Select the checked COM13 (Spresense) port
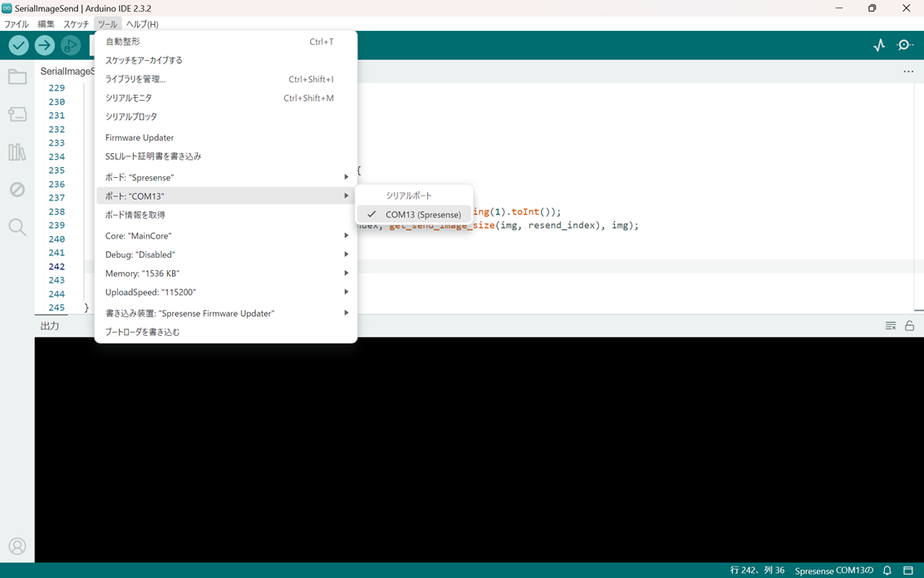This screenshot has height=578, width=924. pos(422,215)
